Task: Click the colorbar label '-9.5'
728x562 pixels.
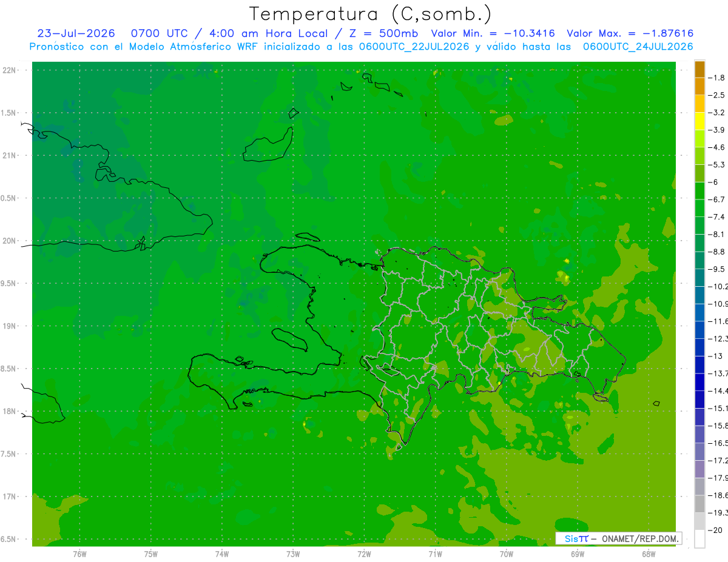Action: pyautogui.click(x=717, y=269)
